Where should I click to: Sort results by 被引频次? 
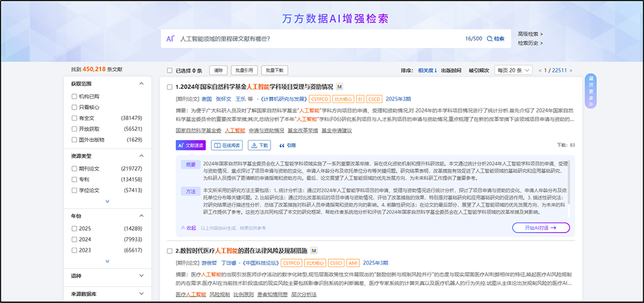point(478,70)
